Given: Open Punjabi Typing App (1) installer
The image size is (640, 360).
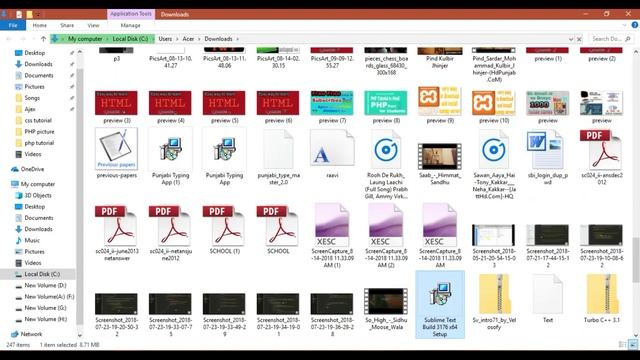Looking at the screenshot, I should click(170, 149).
